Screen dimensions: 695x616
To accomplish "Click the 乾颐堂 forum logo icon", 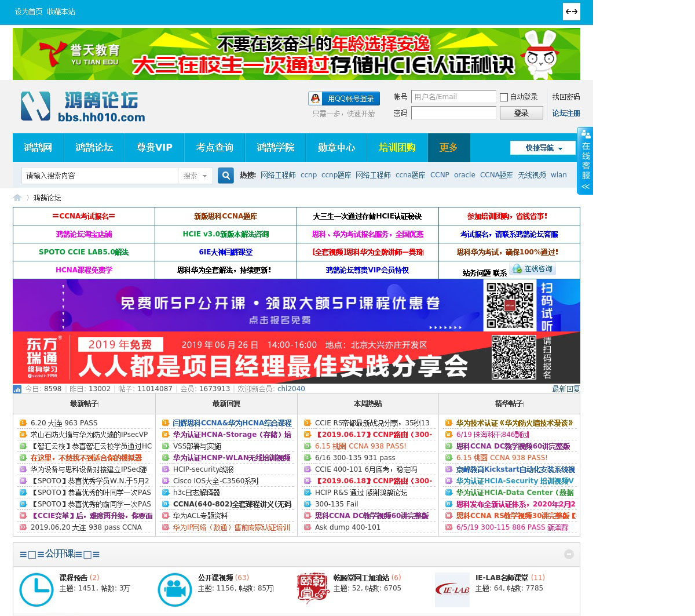I will [x=313, y=589].
